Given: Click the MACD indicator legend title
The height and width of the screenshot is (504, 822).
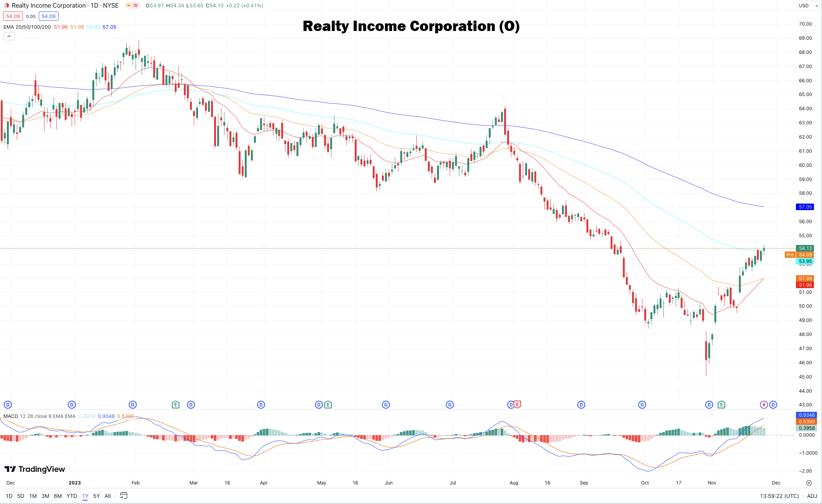Looking at the screenshot, I should click(11, 416).
